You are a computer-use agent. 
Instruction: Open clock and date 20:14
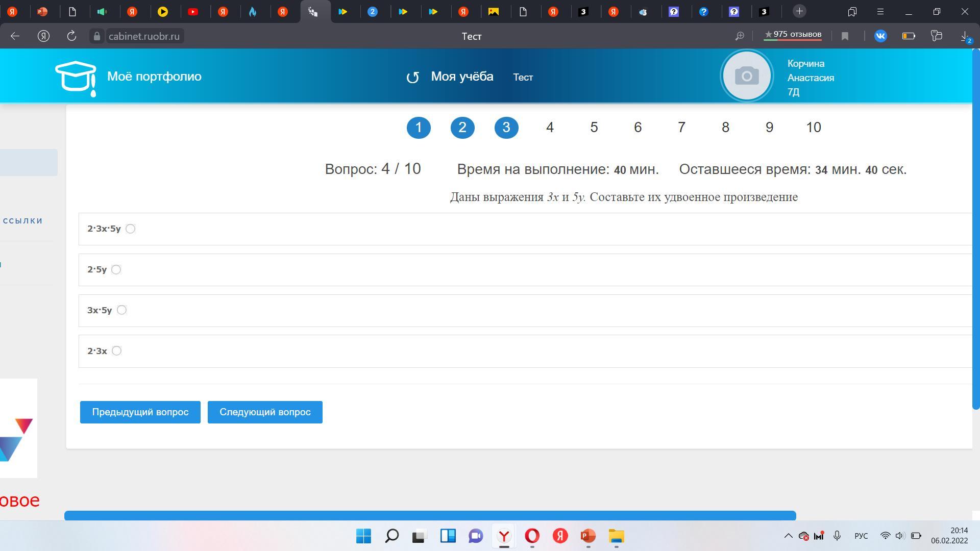click(x=949, y=536)
